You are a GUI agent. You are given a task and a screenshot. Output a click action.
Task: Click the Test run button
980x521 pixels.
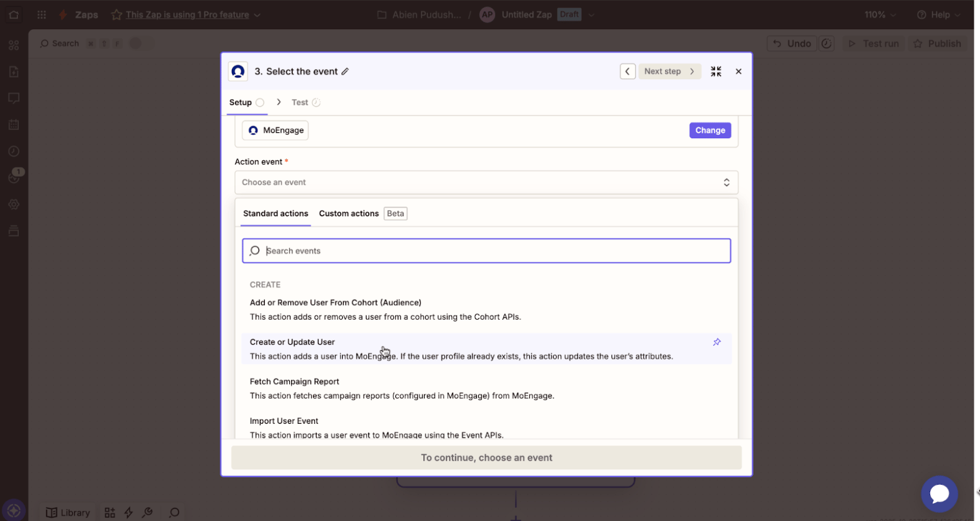pyautogui.click(x=874, y=44)
